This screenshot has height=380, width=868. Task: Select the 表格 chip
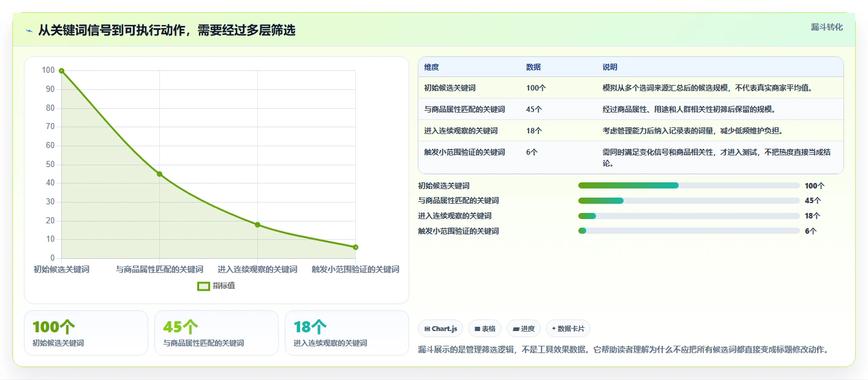(485, 329)
